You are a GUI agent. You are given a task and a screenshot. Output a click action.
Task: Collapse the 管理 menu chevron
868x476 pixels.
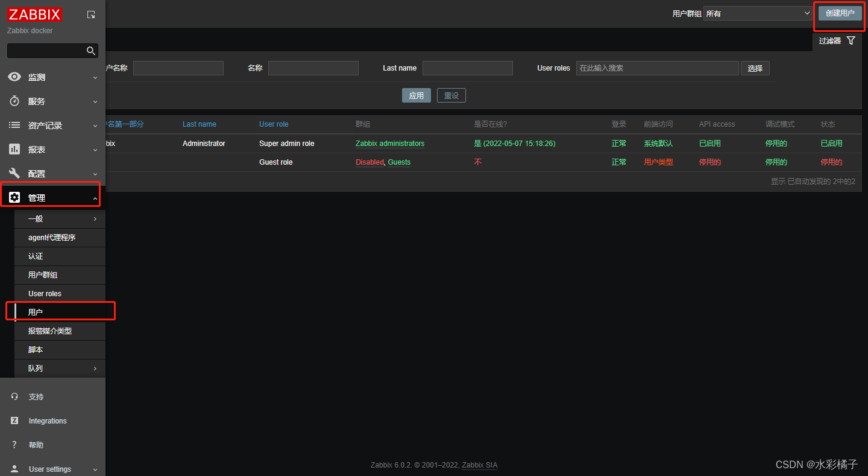(x=95, y=198)
